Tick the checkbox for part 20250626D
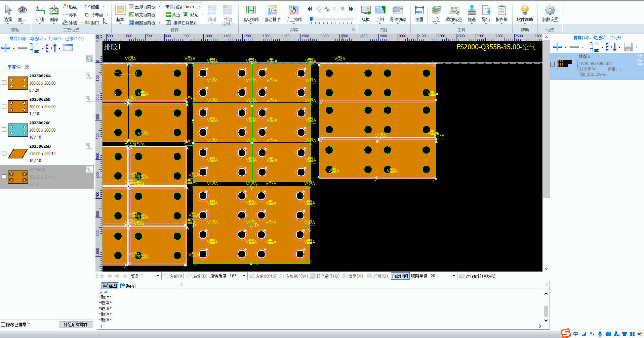644x338 pixels. point(4,153)
